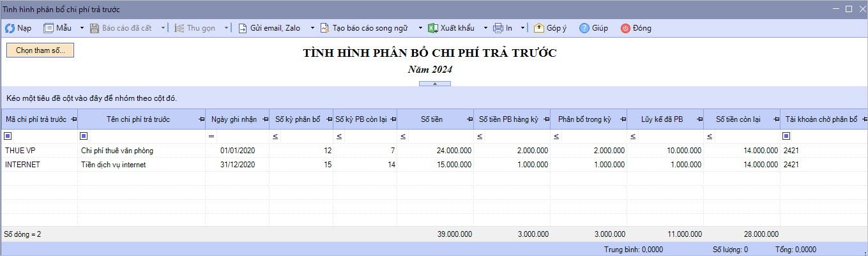Sort by Ngày ghi nhận column header
Image resolution: width=868 pixels, height=256 pixels.
(233, 119)
